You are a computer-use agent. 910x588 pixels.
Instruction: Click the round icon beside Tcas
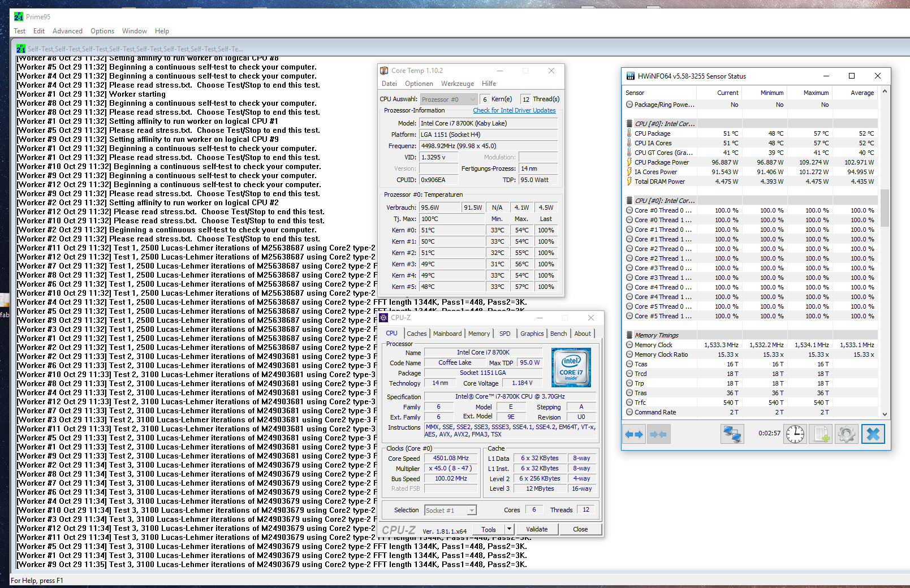tap(629, 364)
